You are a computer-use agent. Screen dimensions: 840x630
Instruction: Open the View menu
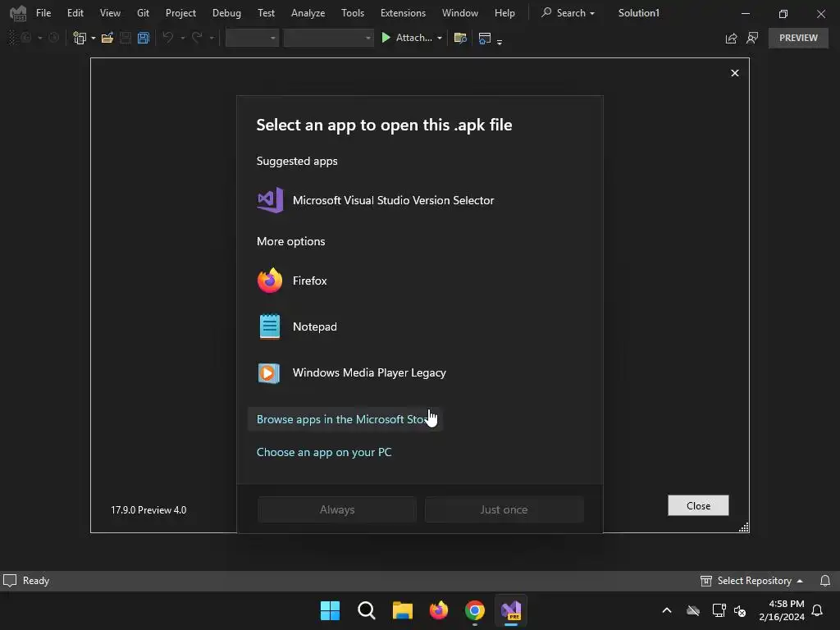click(110, 13)
